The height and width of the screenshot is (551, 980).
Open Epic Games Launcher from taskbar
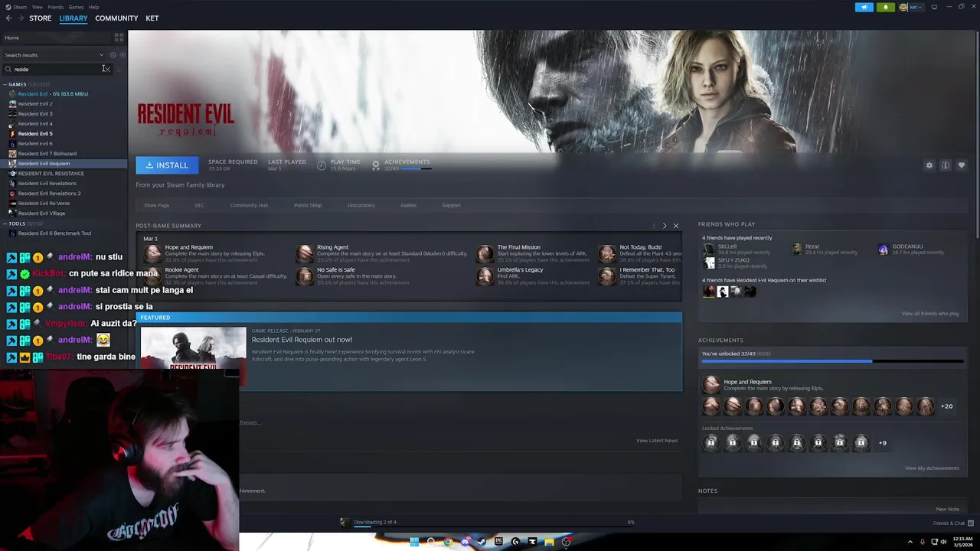[498, 542]
